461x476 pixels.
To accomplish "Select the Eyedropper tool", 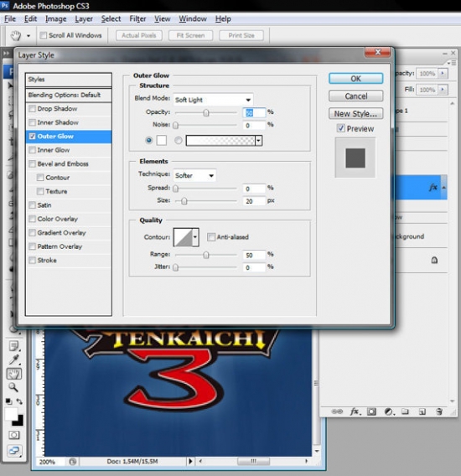I will pyautogui.click(x=14, y=360).
